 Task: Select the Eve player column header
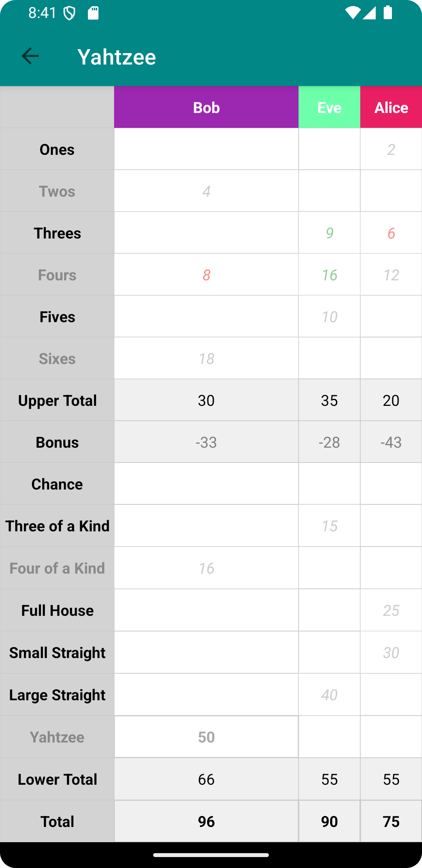pos(329,107)
